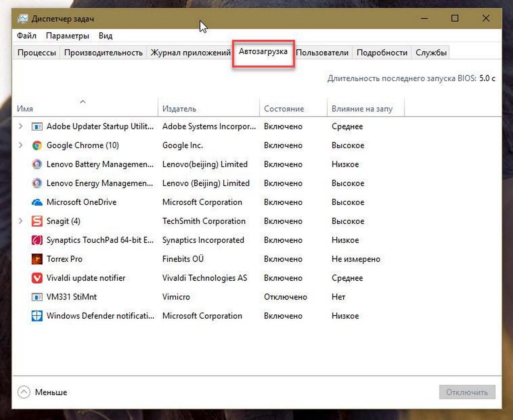
Task: Click the Отключено status of VM331 StiMnt
Action: 285,297
